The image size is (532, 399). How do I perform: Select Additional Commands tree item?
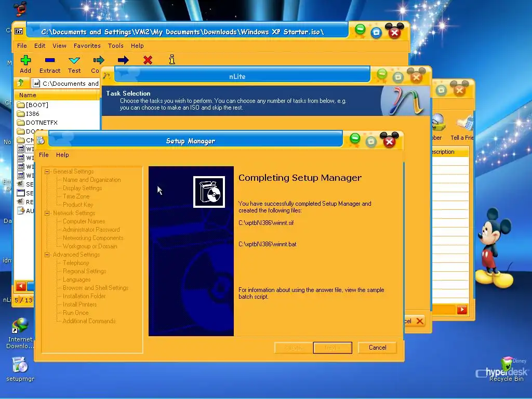(89, 321)
